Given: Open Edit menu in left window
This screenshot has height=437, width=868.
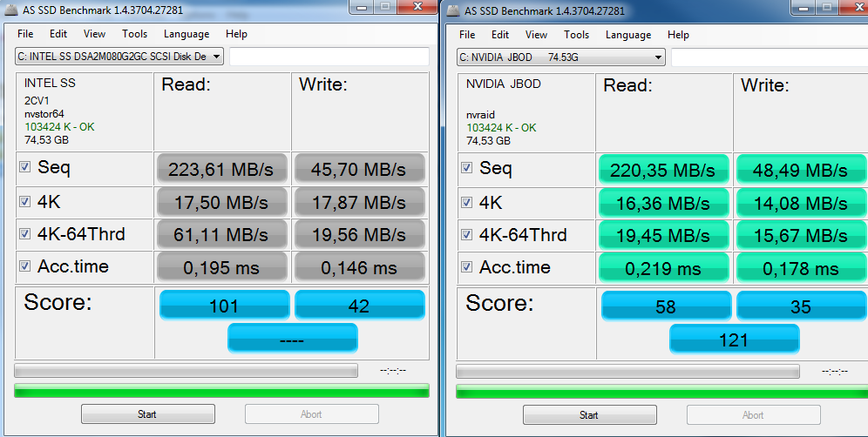Looking at the screenshot, I should click(58, 34).
